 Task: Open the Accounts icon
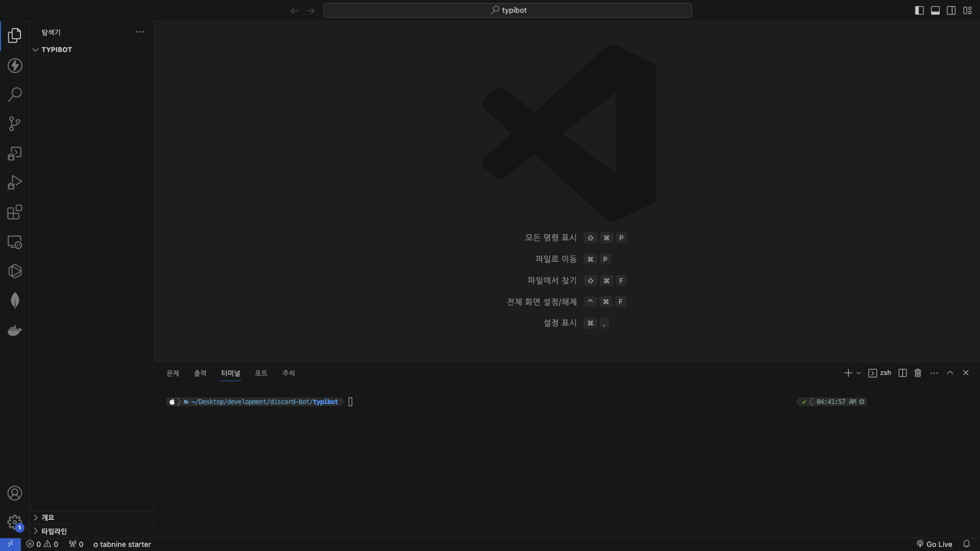pos(15,493)
